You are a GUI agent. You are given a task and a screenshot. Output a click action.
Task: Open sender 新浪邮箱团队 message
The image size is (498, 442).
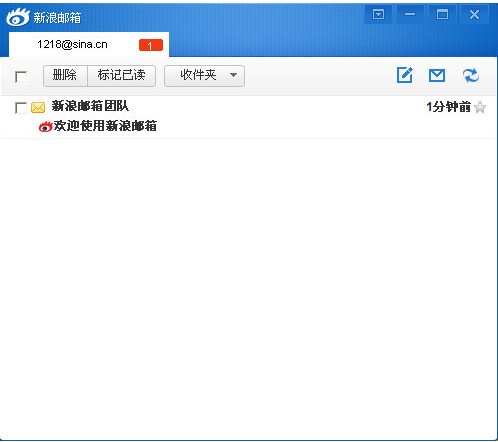pos(90,106)
